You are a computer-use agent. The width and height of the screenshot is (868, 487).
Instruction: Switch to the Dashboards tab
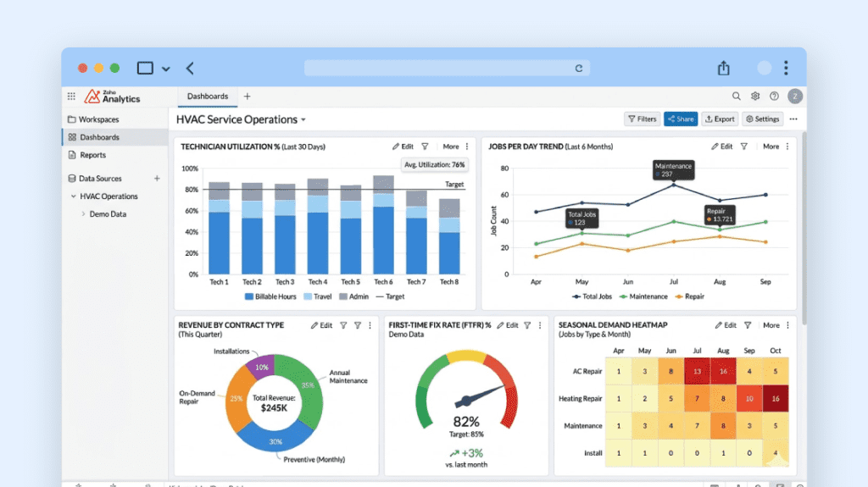click(x=207, y=97)
